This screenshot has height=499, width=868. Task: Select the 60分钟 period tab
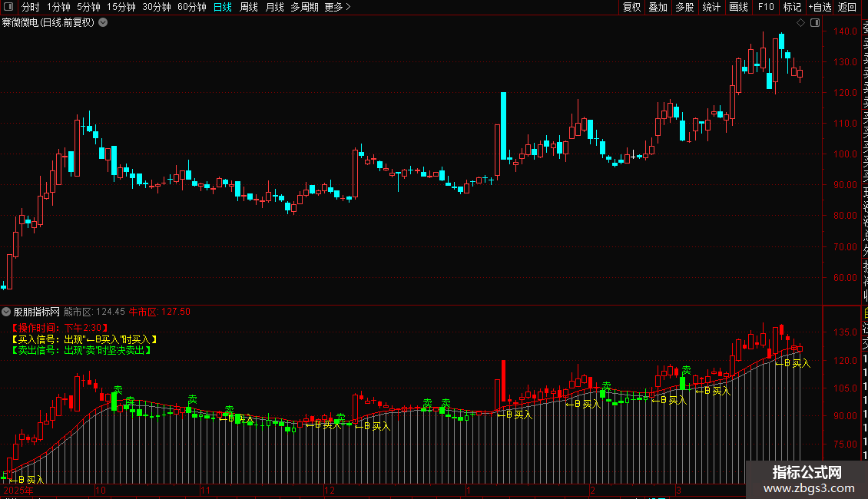coord(192,7)
